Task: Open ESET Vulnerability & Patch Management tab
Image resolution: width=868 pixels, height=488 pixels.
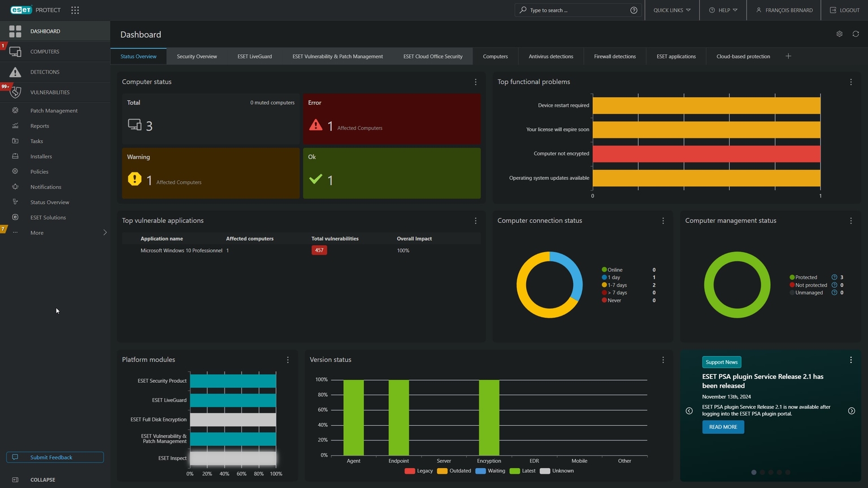Action: [x=337, y=57]
